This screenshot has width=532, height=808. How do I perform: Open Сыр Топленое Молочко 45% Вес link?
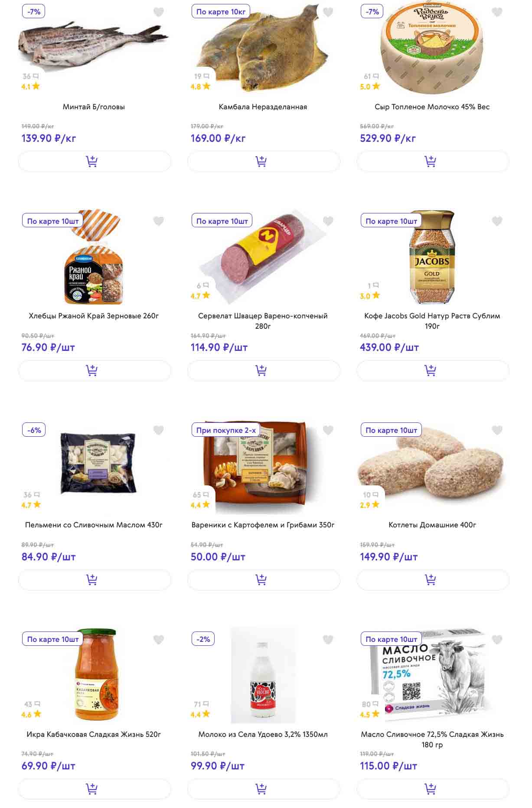click(x=432, y=107)
